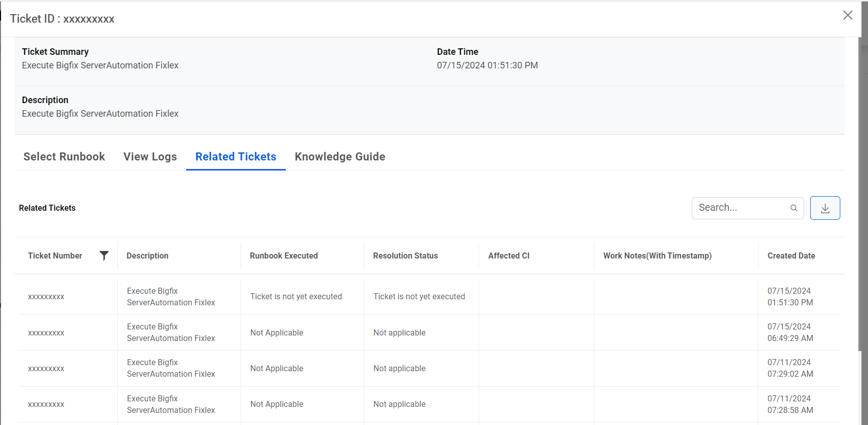Sort by Created Date column header
868x425 pixels.
tap(791, 256)
